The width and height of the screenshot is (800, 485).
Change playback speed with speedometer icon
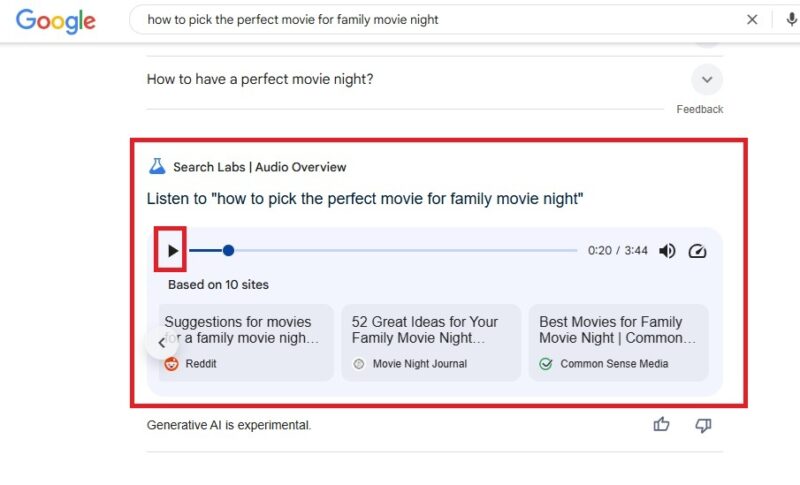[698, 251]
